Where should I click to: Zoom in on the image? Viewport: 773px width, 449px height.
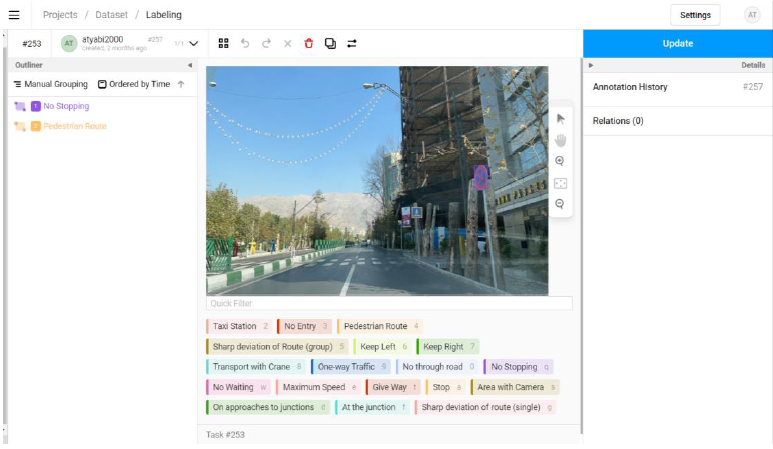tap(560, 161)
